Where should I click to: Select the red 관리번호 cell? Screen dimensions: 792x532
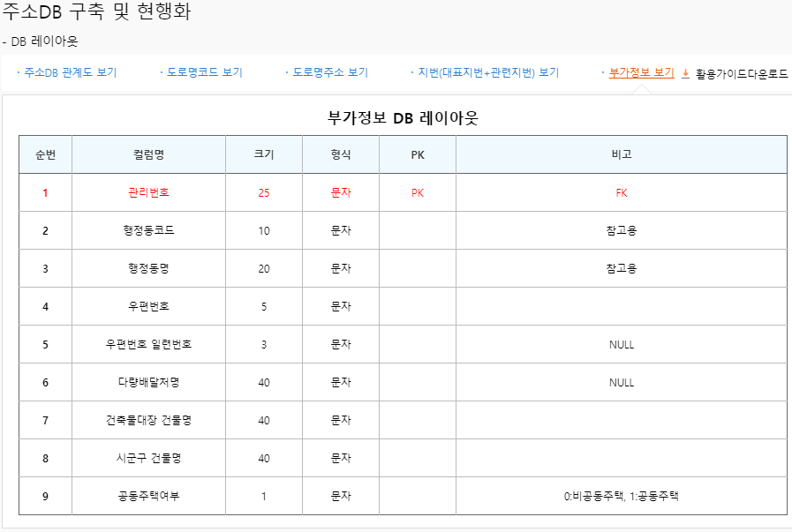(148, 192)
